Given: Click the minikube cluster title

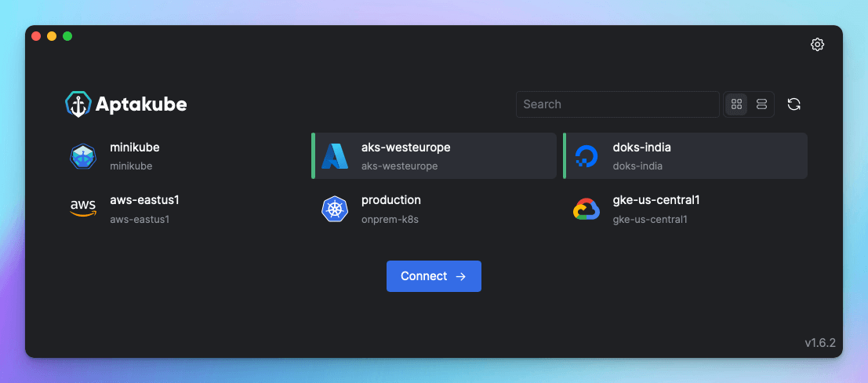Looking at the screenshot, I should [x=135, y=148].
